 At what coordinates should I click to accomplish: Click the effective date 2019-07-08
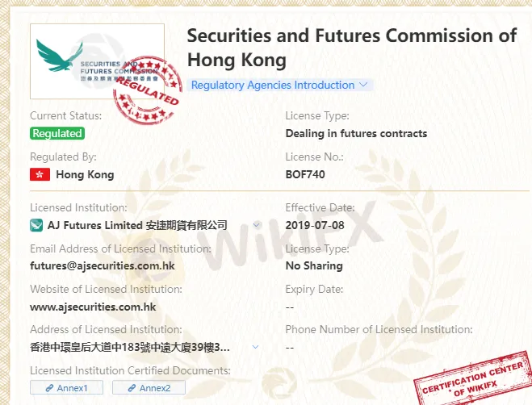click(x=315, y=225)
